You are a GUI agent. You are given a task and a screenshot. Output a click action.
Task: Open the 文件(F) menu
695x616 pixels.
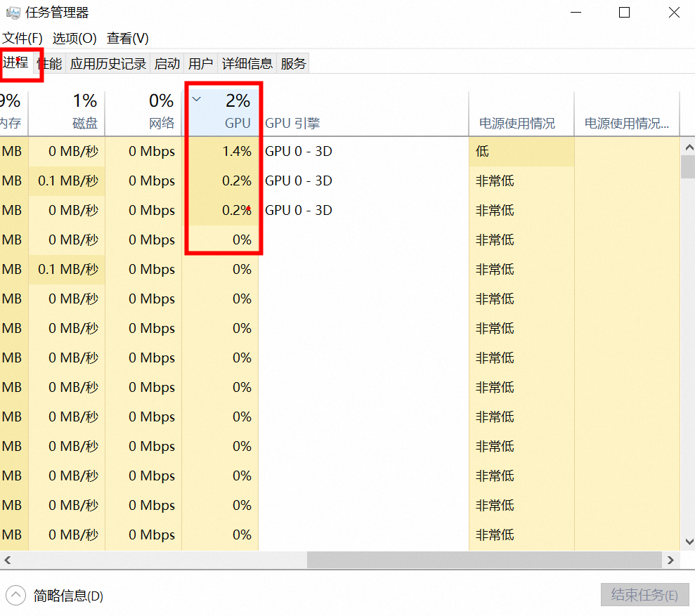(x=22, y=38)
